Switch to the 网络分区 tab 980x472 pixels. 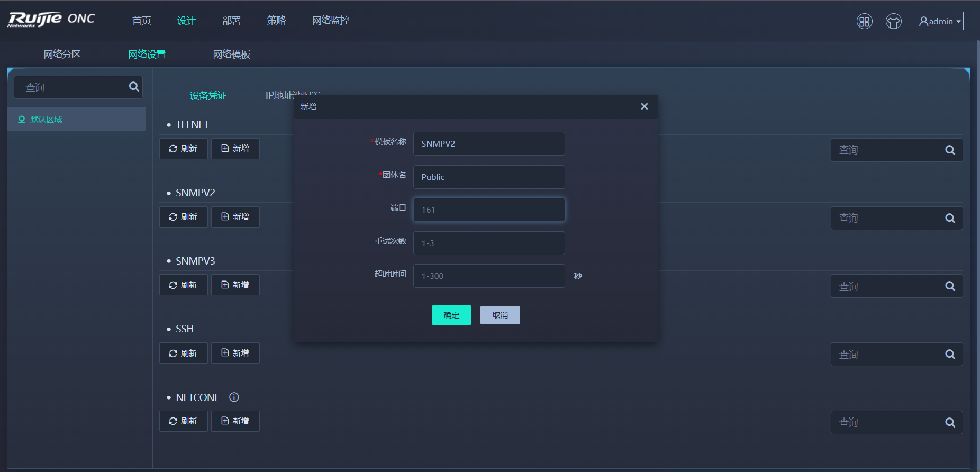62,55
